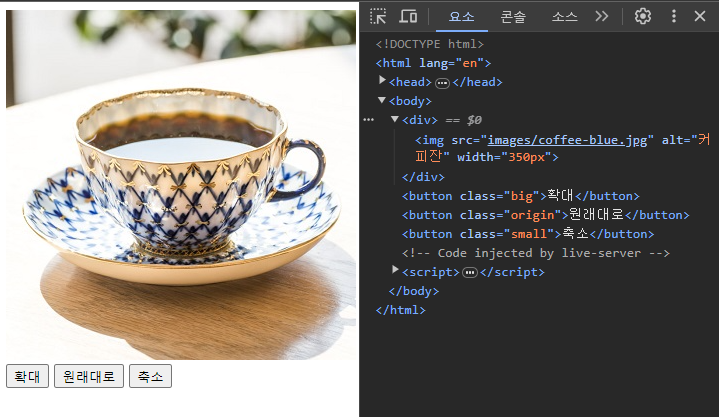This screenshot has height=417, width=719.
Task: Activate the inspect element picker tool
Action: coord(378,16)
